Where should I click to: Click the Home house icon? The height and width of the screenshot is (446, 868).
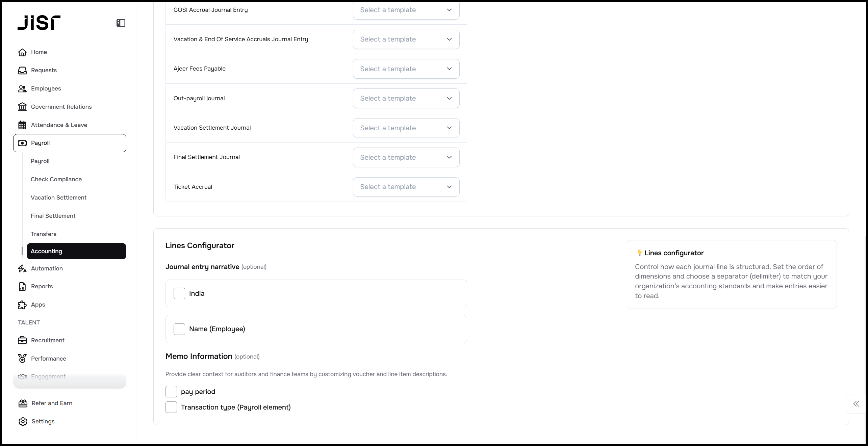pyautogui.click(x=22, y=52)
